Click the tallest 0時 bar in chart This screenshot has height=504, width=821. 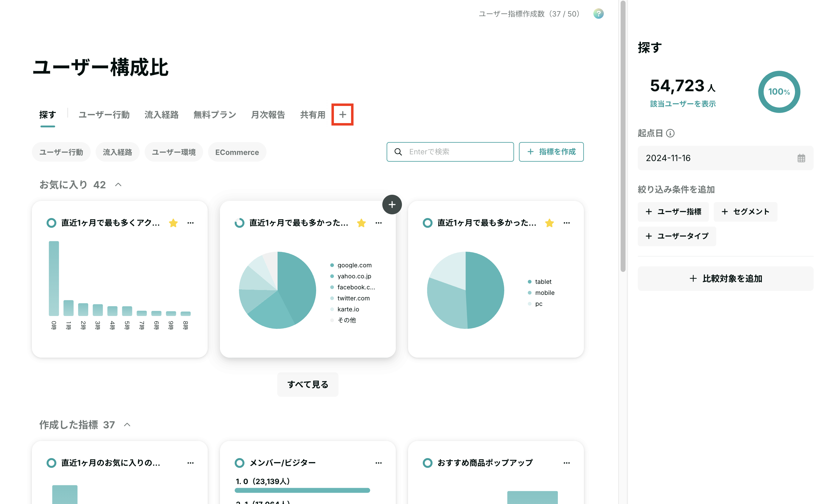point(54,278)
